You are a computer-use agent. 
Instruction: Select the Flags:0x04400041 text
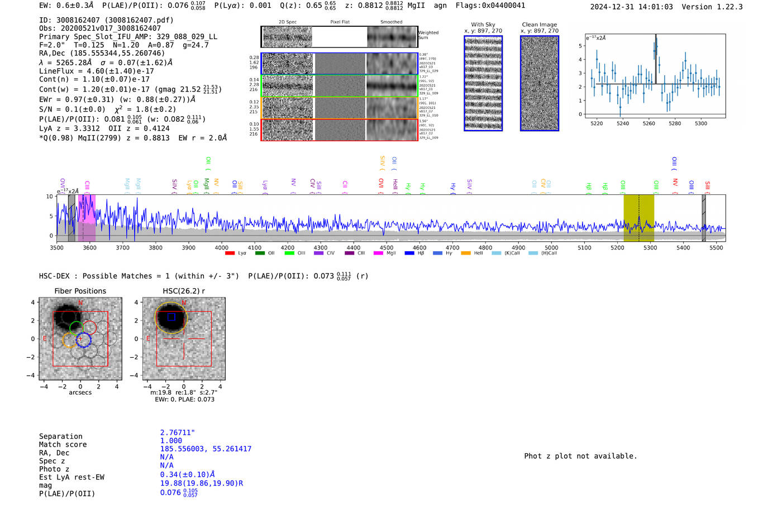coord(490,6)
